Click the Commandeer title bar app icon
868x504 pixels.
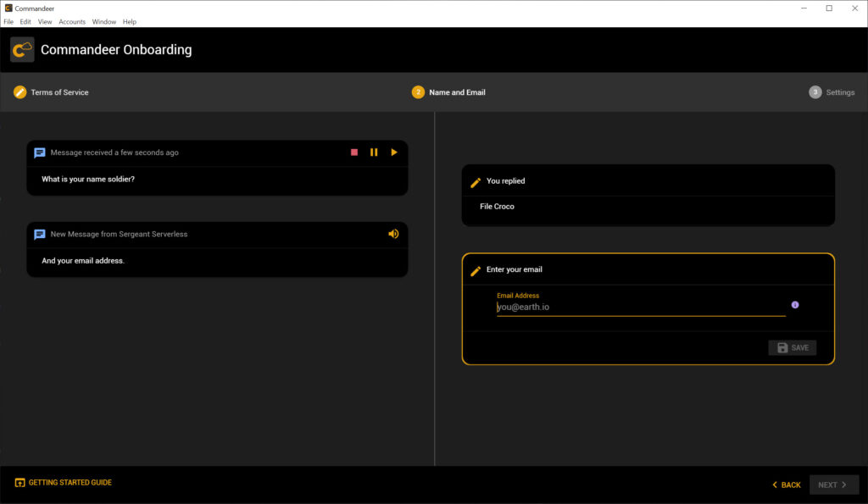point(8,8)
